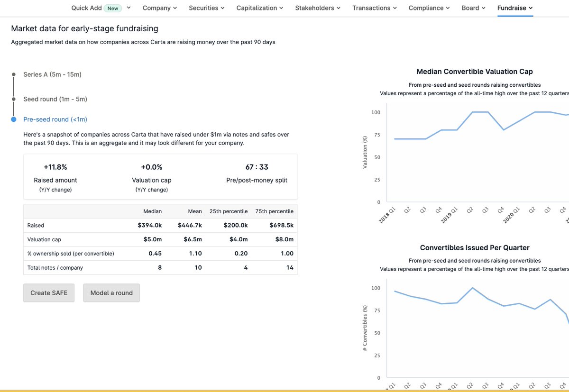Select Pre-seed round (<1m) stage
Viewport: 569px width, 392px height.
(55, 119)
